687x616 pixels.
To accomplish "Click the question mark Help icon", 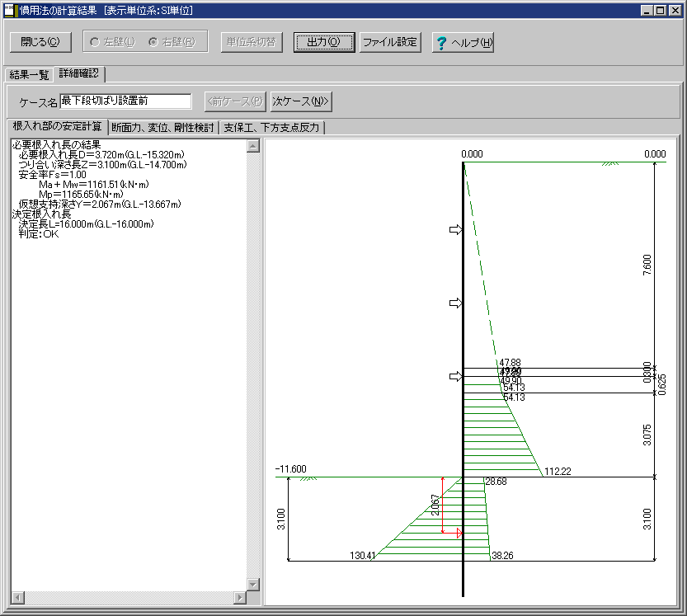I will 441,43.
